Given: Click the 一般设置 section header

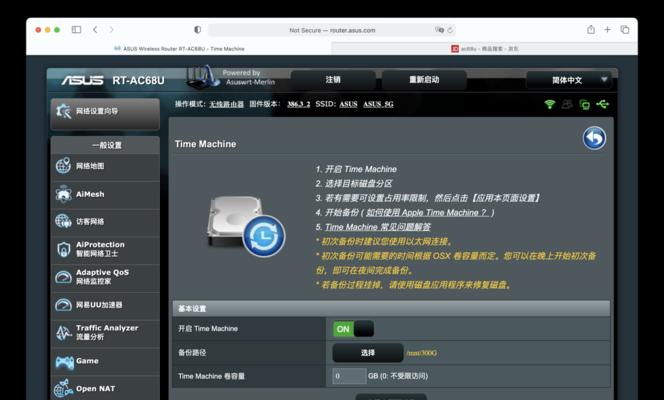Looking at the screenshot, I should [x=107, y=145].
